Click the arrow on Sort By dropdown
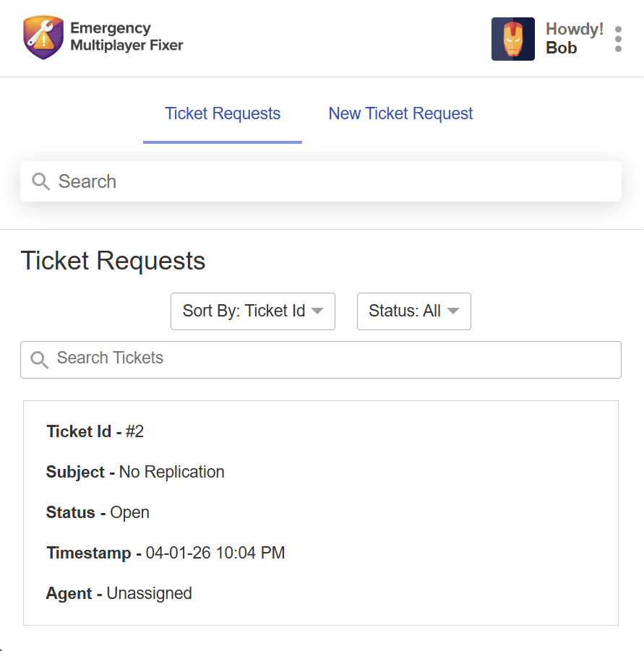Image resolution: width=644 pixels, height=651 pixels. [x=317, y=311]
